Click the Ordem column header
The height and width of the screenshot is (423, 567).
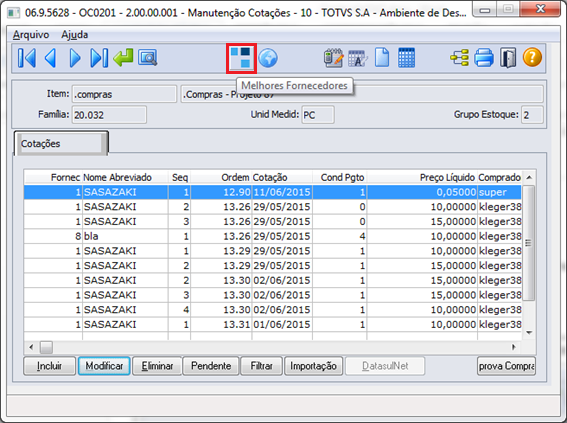[x=221, y=178]
